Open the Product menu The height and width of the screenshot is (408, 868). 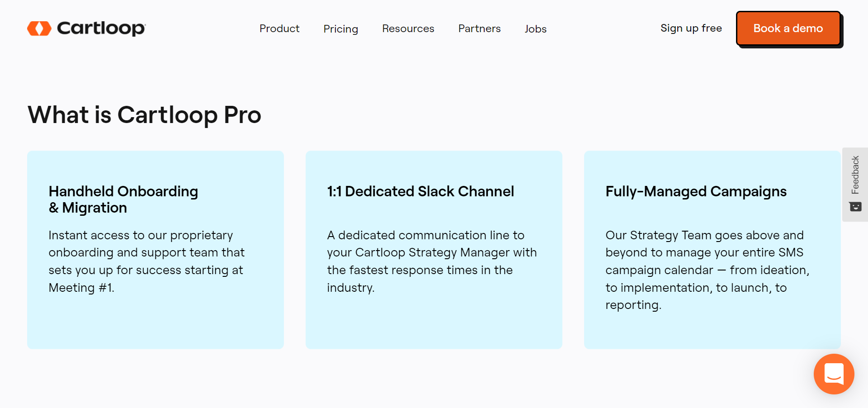279,28
